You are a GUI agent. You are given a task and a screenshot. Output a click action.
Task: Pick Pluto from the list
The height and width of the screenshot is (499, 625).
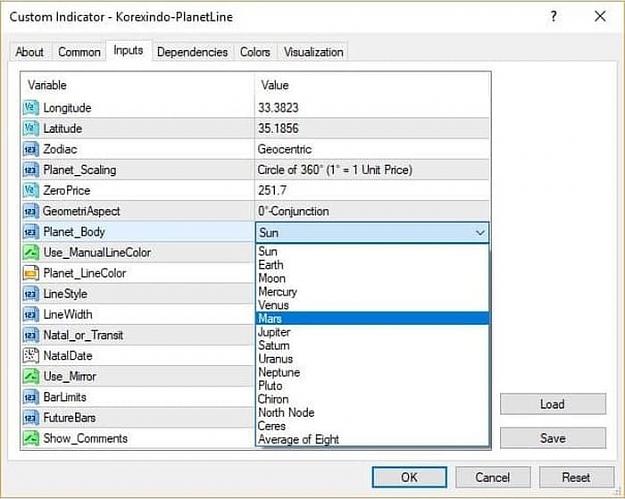tap(372, 385)
